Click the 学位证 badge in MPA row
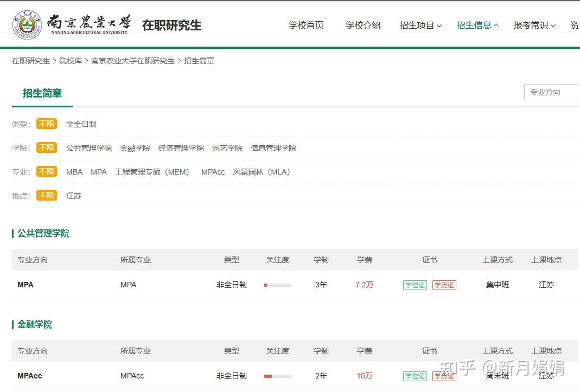 (415, 285)
